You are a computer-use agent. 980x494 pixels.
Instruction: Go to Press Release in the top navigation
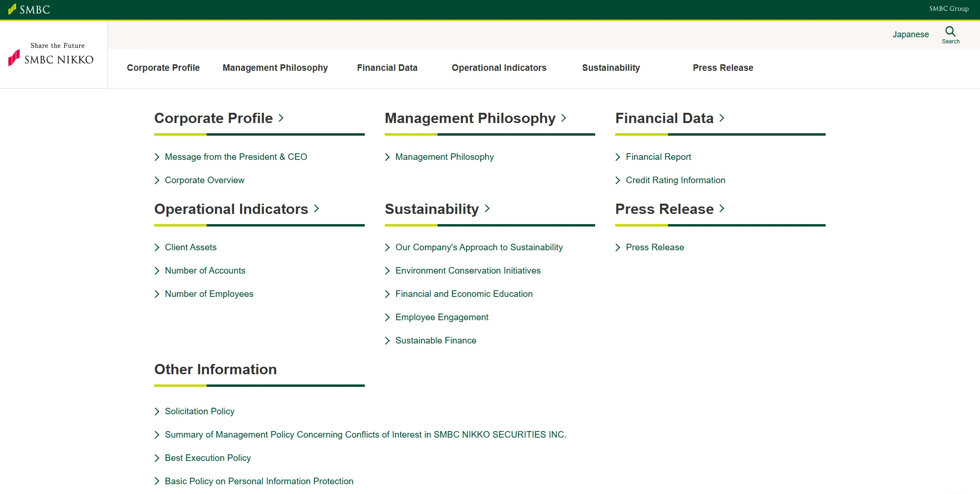tap(723, 68)
